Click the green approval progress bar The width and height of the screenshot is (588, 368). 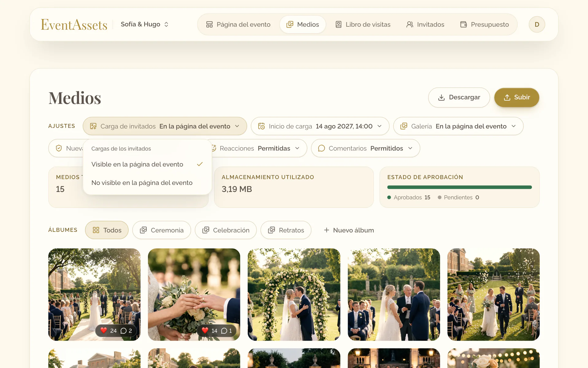(459, 187)
